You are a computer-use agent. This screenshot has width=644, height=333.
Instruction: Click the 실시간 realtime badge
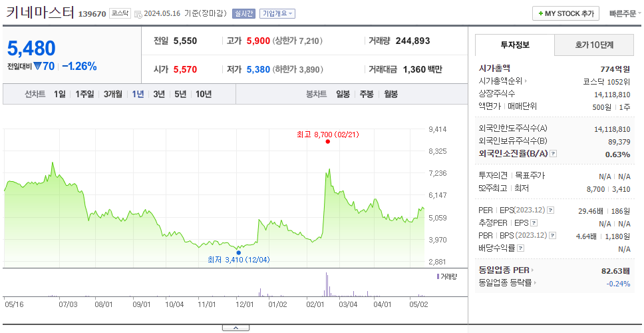coord(244,13)
